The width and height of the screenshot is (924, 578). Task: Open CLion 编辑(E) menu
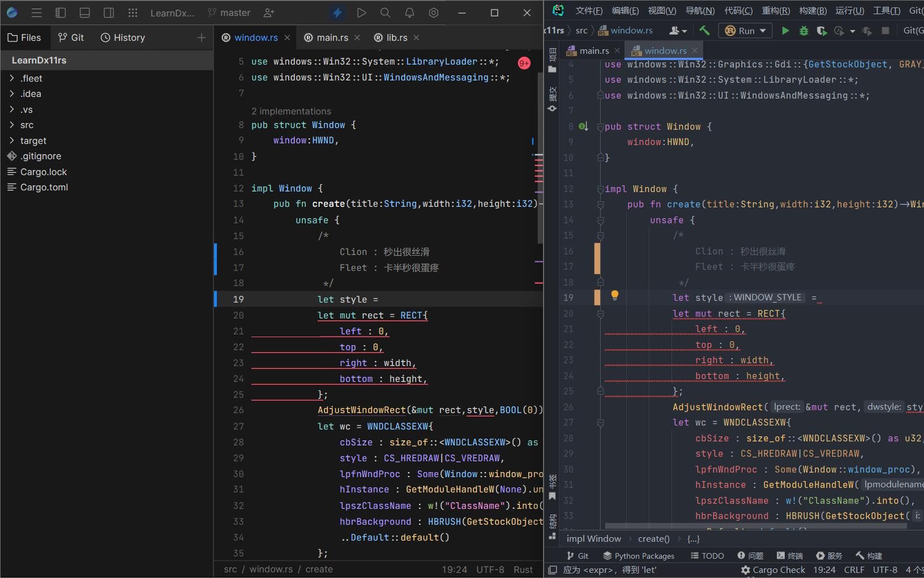(x=625, y=10)
